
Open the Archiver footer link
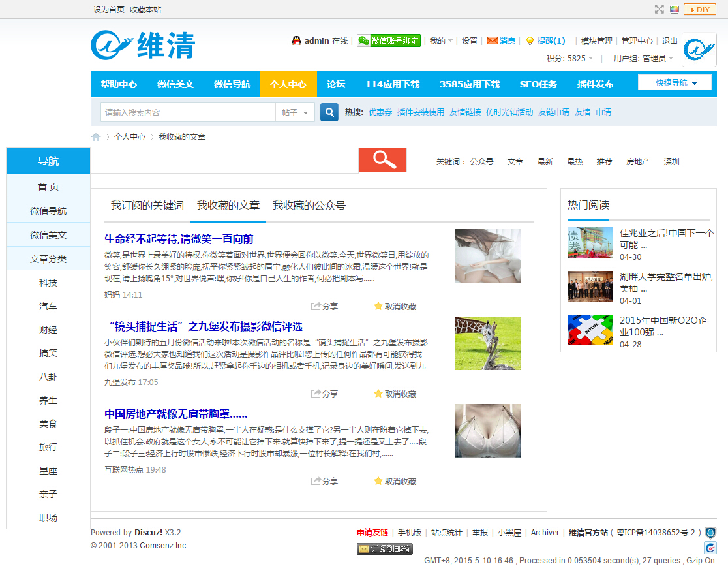545,533
